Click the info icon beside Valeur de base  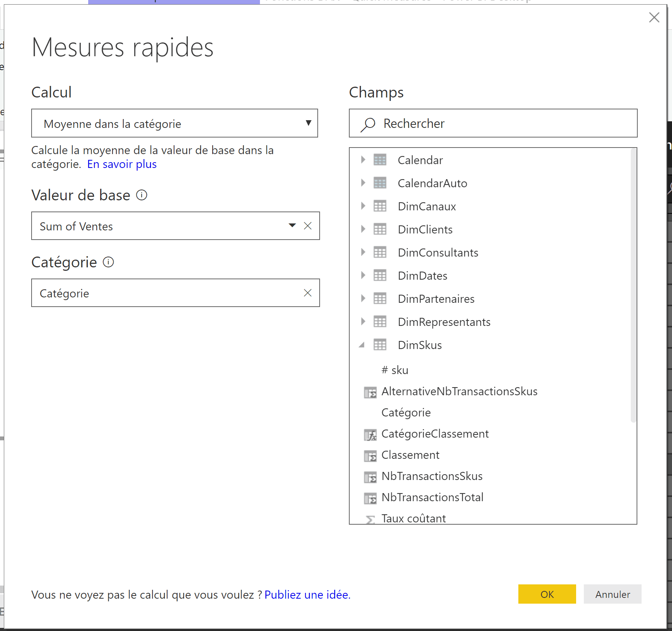[x=142, y=195]
